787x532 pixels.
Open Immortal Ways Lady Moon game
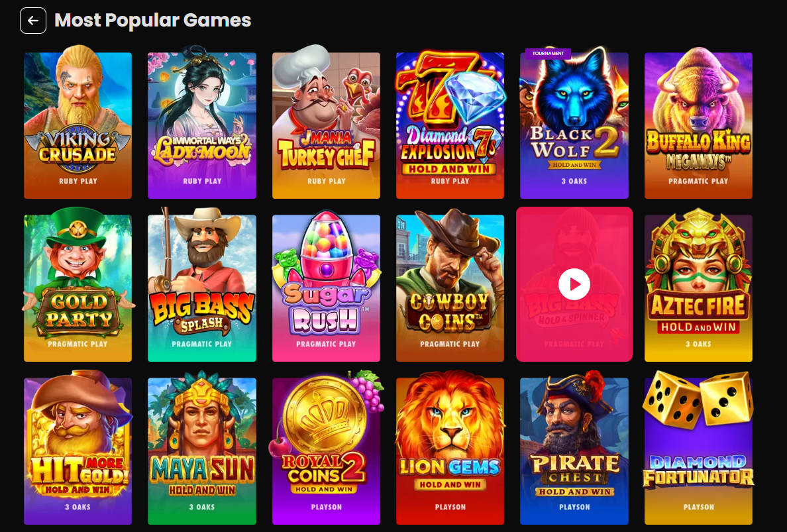202,125
